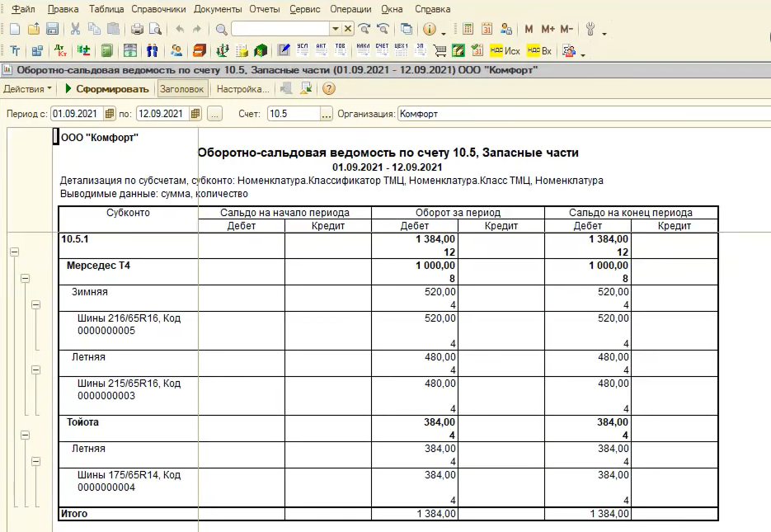Open the Дт/Кт postings journal icon

(60, 50)
